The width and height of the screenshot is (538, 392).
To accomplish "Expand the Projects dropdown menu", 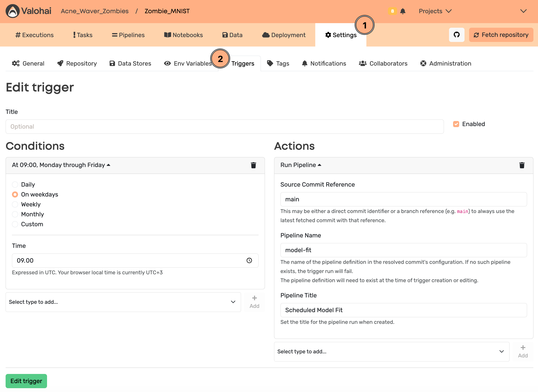I will pyautogui.click(x=435, y=11).
